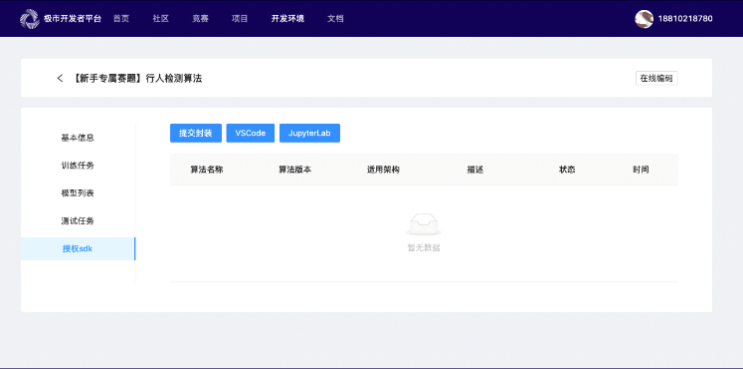Launch the VSCode button
The height and width of the screenshot is (369, 743).
coord(250,133)
